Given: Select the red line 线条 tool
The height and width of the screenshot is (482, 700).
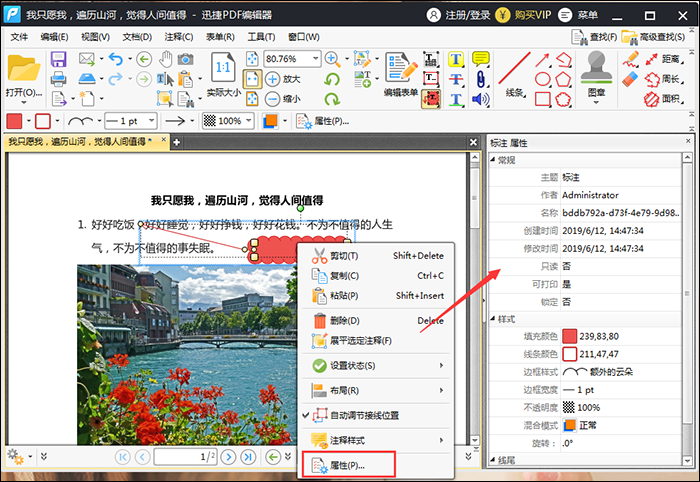Looking at the screenshot, I should point(514,75).
